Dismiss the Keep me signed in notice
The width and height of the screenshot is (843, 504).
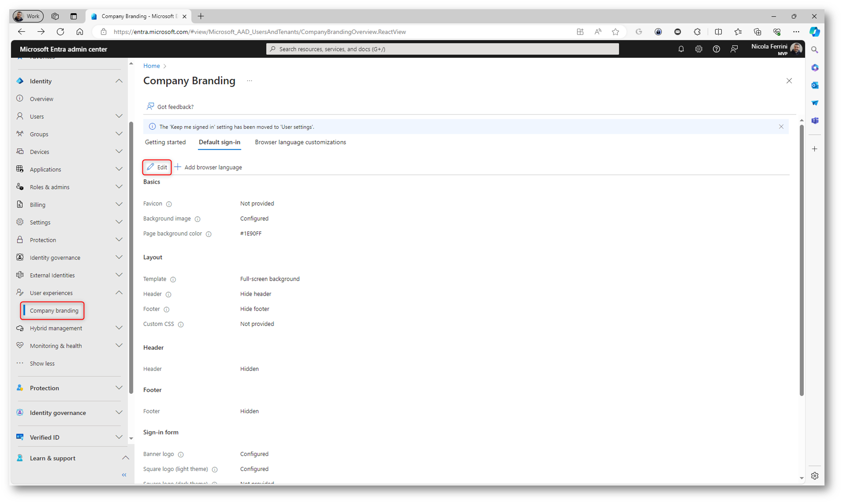coord(781,126)
